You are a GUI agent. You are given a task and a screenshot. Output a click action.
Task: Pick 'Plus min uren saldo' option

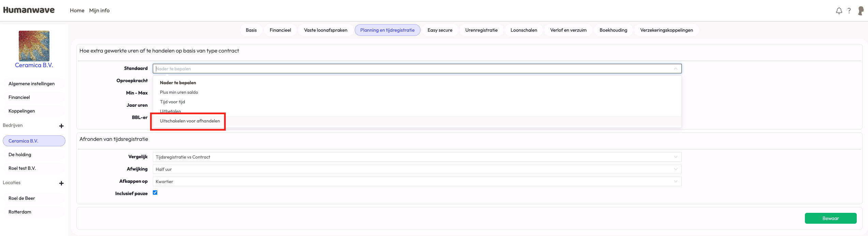click(179, 92)
